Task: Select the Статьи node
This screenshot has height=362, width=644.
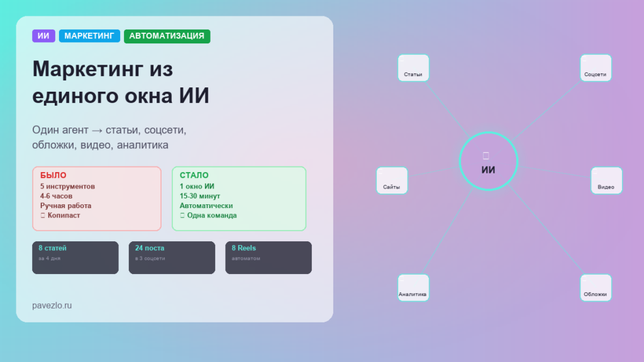Action: coord(413,68)
